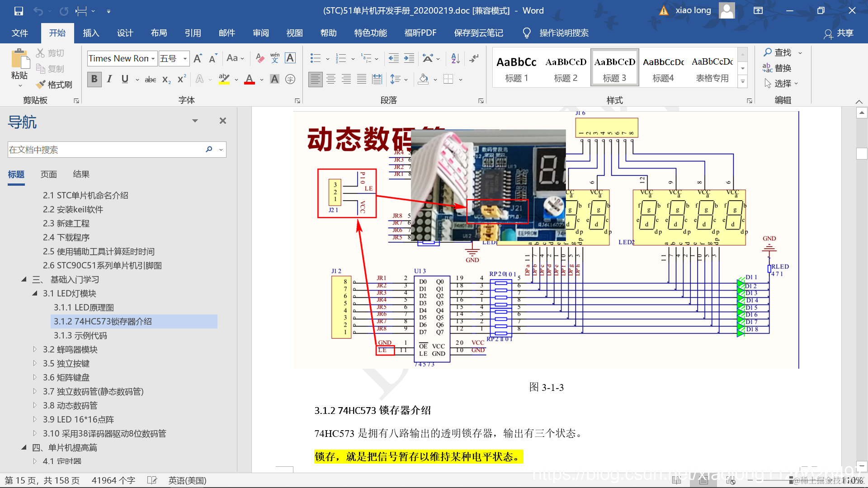Open the Times New Roman font dropdown

[153, 59]
